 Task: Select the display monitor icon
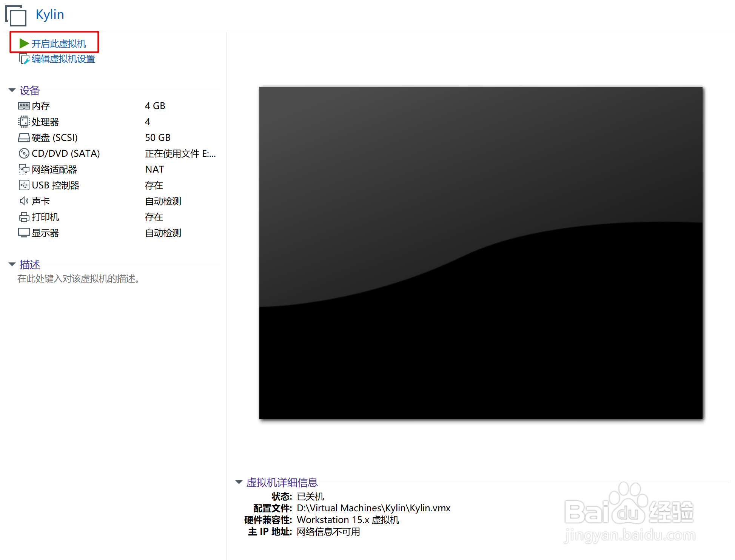24,233
